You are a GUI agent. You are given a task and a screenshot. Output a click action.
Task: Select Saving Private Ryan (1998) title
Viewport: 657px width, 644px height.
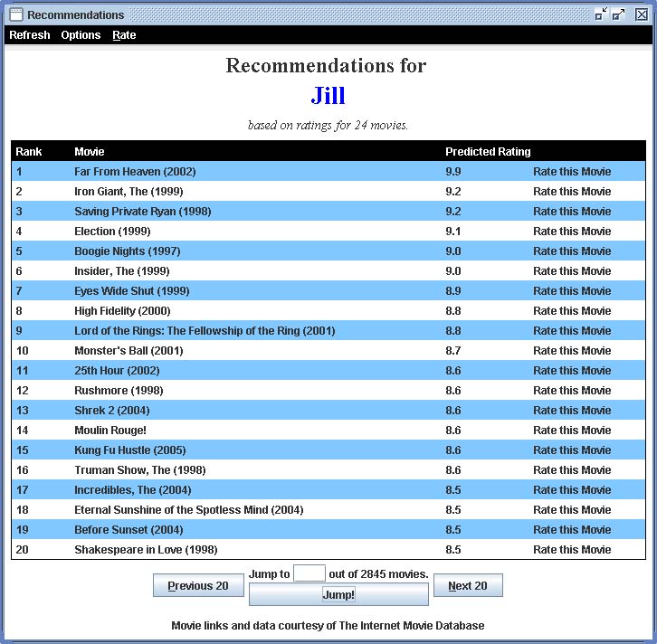[143, 212]
